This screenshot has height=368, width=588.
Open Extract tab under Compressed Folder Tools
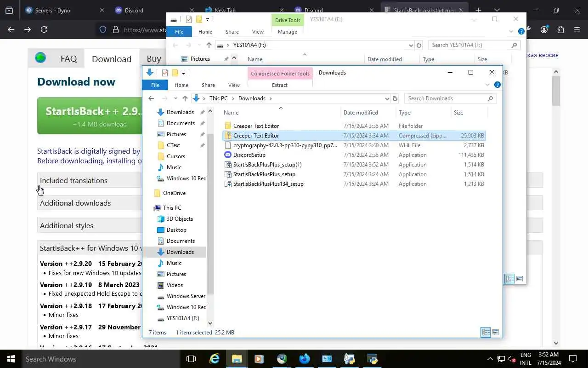point(280,85)
